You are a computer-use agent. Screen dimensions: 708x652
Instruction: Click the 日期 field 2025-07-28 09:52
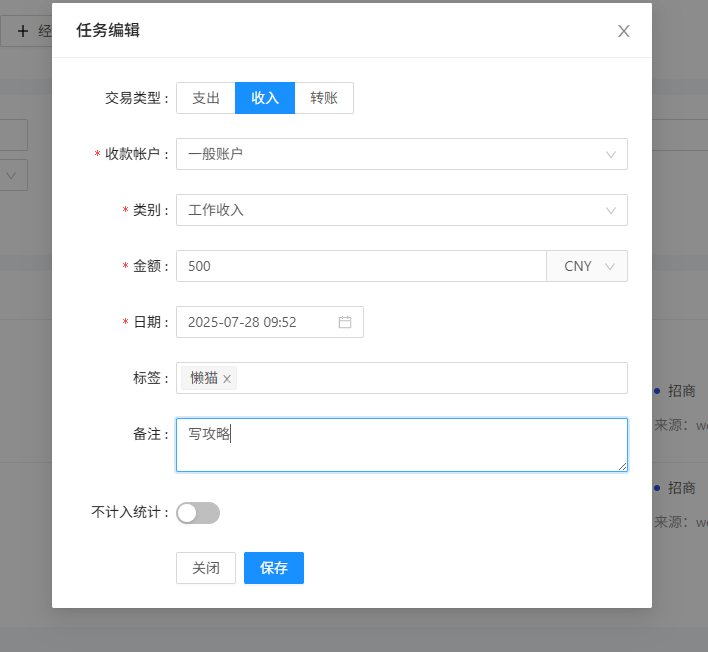coord(270,322)
